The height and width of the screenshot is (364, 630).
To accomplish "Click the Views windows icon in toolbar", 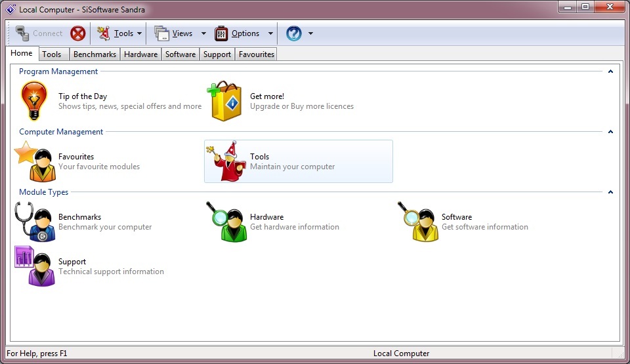I will [x=161, y=33].
